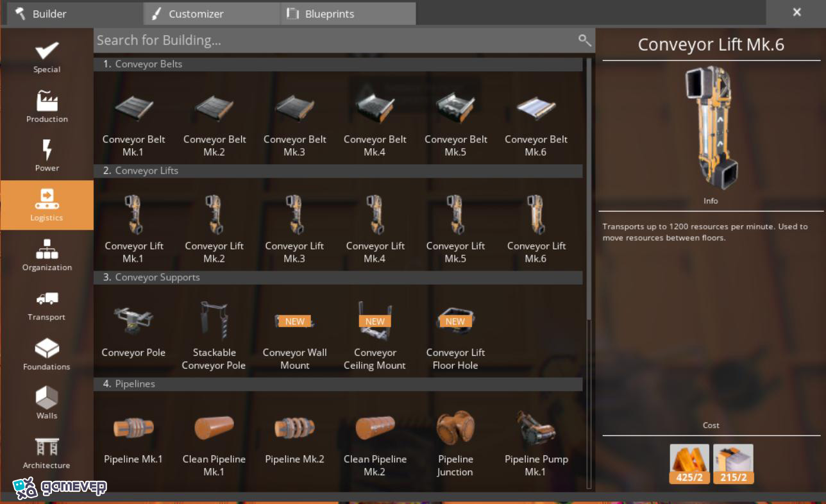Pick Conveyor Lift Mk.5
The width and height of the screenshot is (826, 504).
(455, 226)
